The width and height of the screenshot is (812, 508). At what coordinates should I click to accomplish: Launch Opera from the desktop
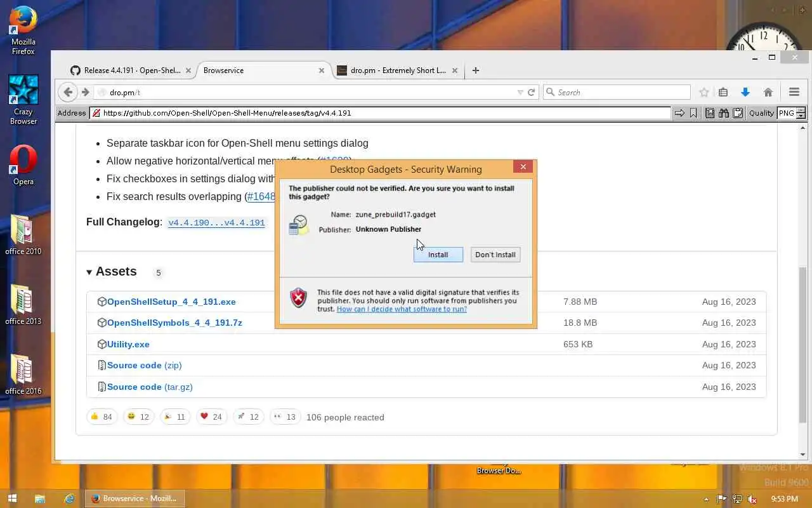click(23, 165)
